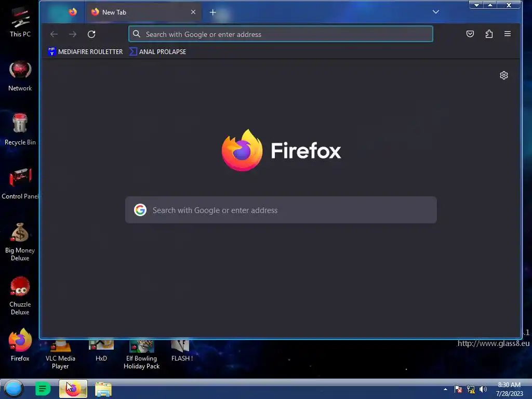Focus the address bar at top
This screenshot has width=532, height=399.
281,34
